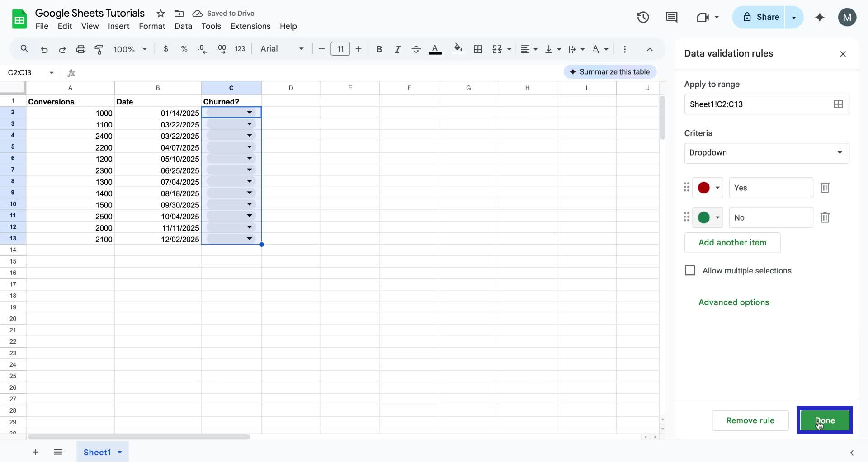Format selection as percent

[184, 49]
